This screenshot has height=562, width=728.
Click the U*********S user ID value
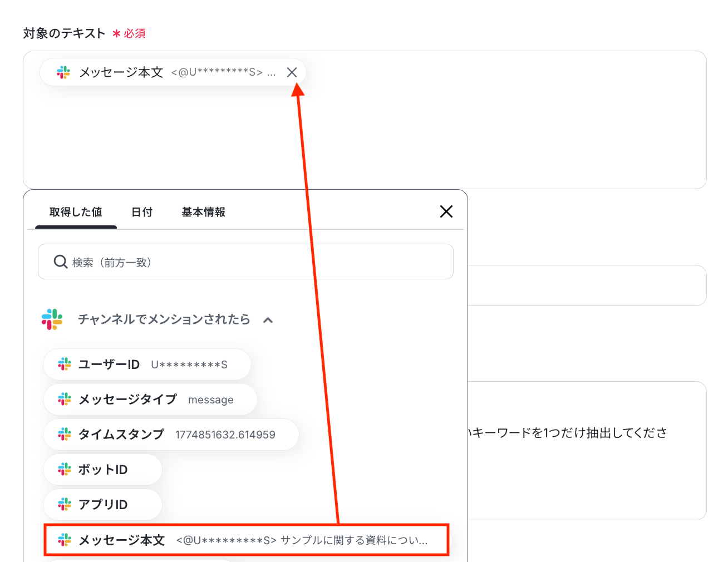coord(189,365)
